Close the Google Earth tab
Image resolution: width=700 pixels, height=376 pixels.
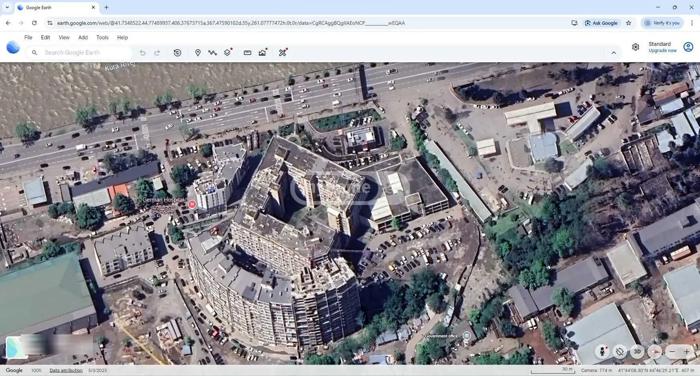click(93, 8)
